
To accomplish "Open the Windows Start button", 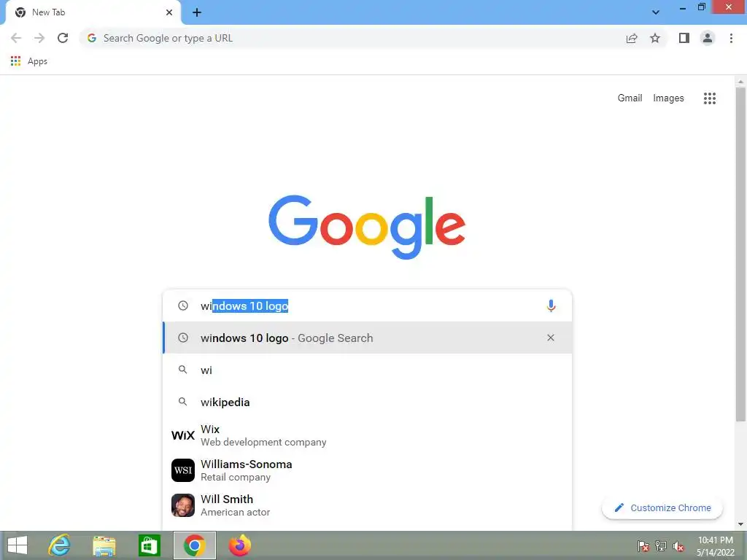I will (18, 545).
